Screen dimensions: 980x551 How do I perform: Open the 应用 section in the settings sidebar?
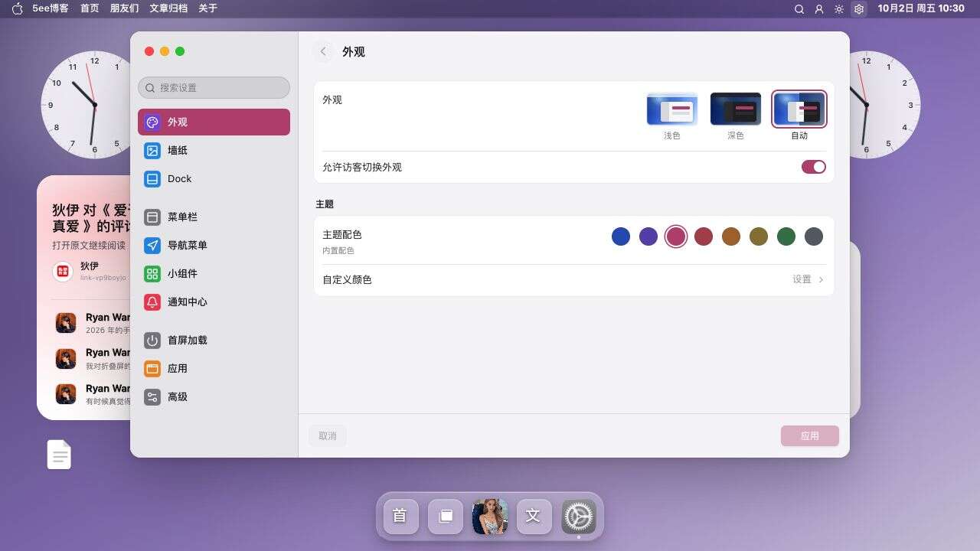tap(214, 369)
